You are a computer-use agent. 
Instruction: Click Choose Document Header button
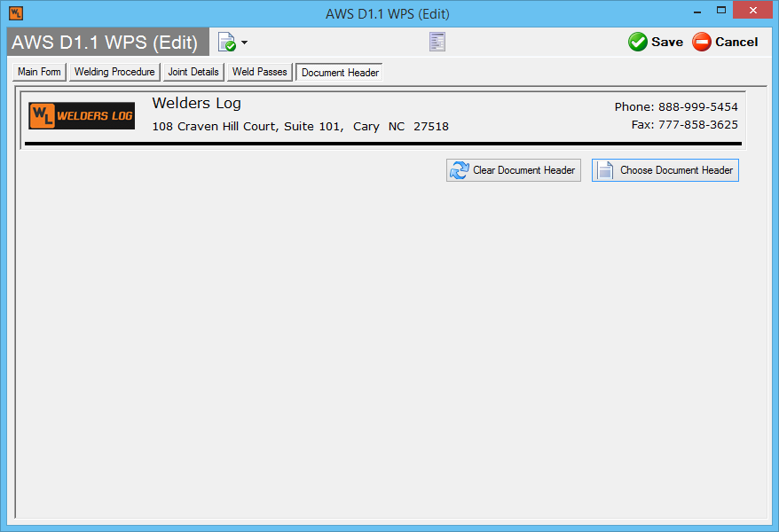[665, 170]
